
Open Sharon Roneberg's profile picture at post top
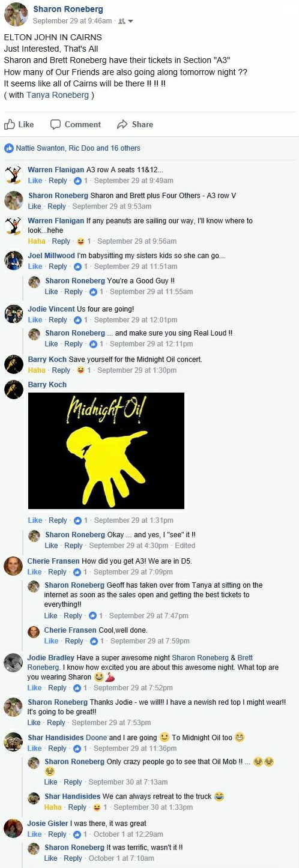(16, 14)
